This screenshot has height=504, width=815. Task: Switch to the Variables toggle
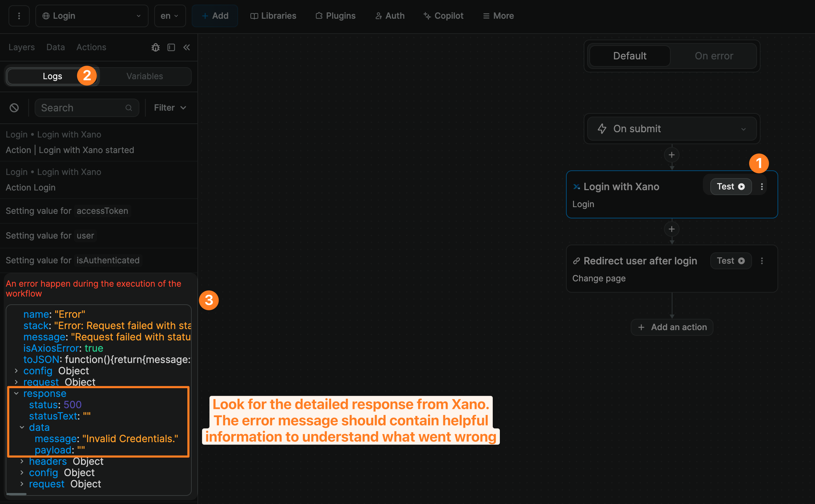[145, 76]
